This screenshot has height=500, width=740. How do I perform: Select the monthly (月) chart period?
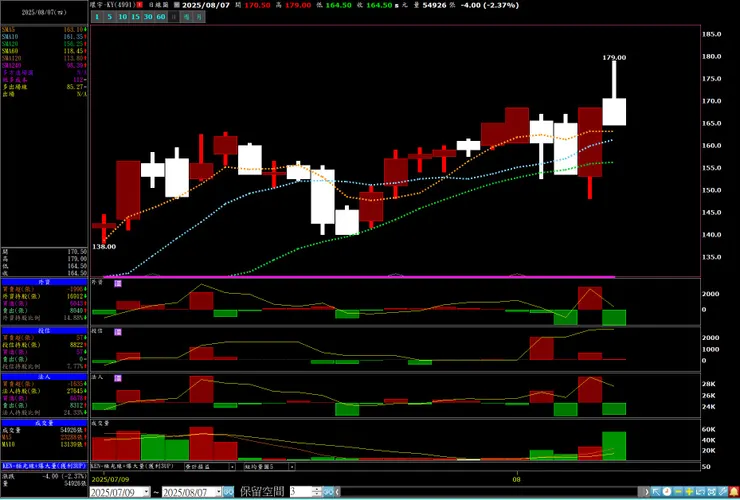200,17
